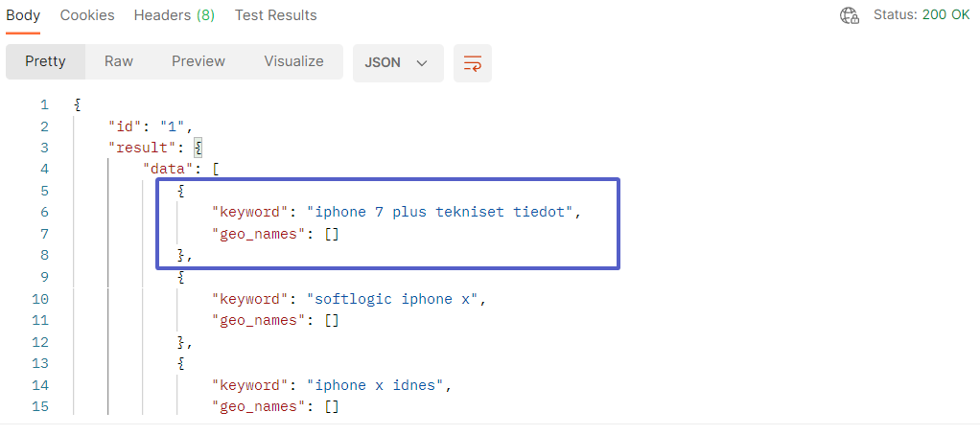
Task: Collapse the "data" array at line 4
Action: tap(217, 170)
